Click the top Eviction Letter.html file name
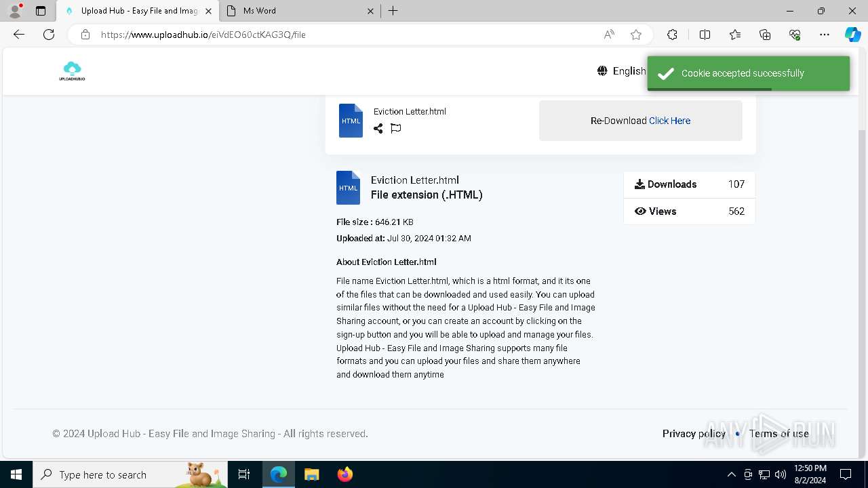The image size is (868, 488). [x=410, y=111]
